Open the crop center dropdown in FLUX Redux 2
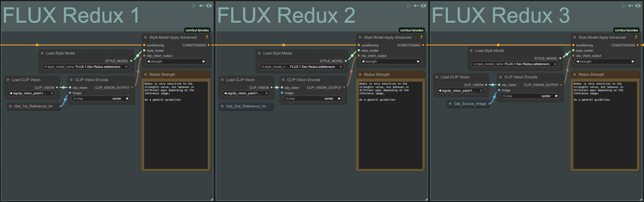644x202 pixels. (313, 99)
